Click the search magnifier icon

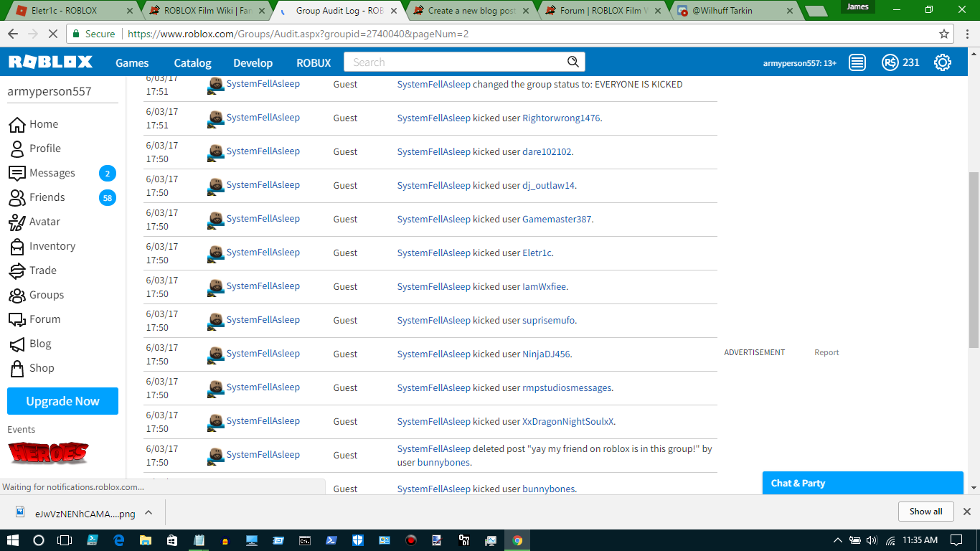[573, 62]
